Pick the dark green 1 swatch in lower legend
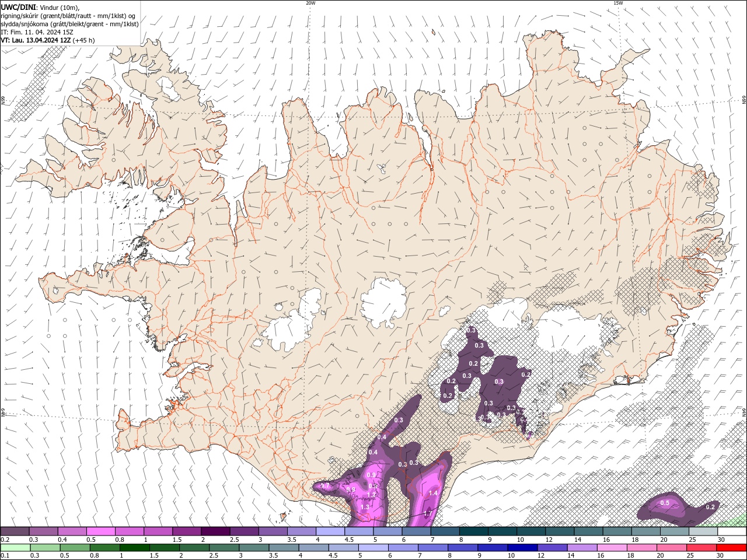The image size is (747, 560). click(x=134, y=548)
